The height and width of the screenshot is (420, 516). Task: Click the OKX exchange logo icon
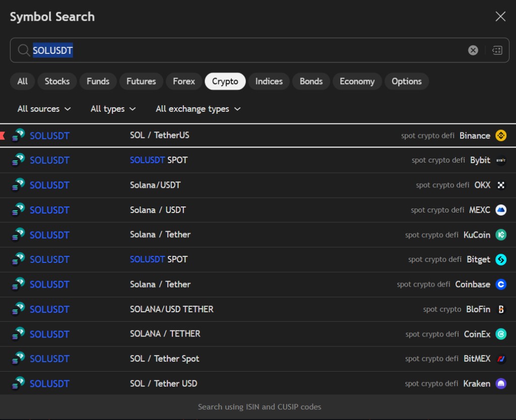click(x=501, y=185)
